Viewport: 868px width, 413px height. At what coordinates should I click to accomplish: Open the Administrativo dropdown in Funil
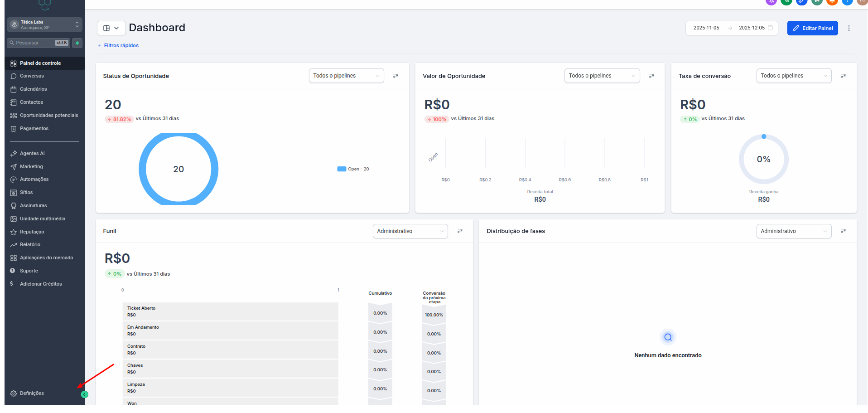410,231
